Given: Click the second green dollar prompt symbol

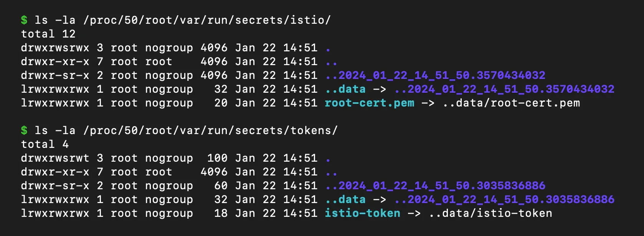Looking at the screenshot, I should pos(24,130).
